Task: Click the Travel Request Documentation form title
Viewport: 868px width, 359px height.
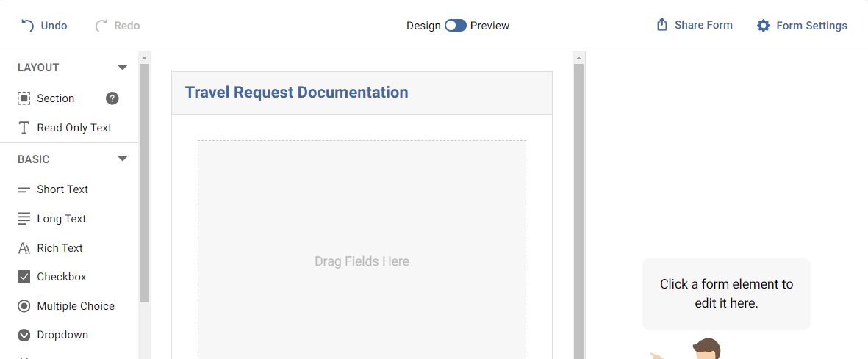Action: tap(296, 93)
